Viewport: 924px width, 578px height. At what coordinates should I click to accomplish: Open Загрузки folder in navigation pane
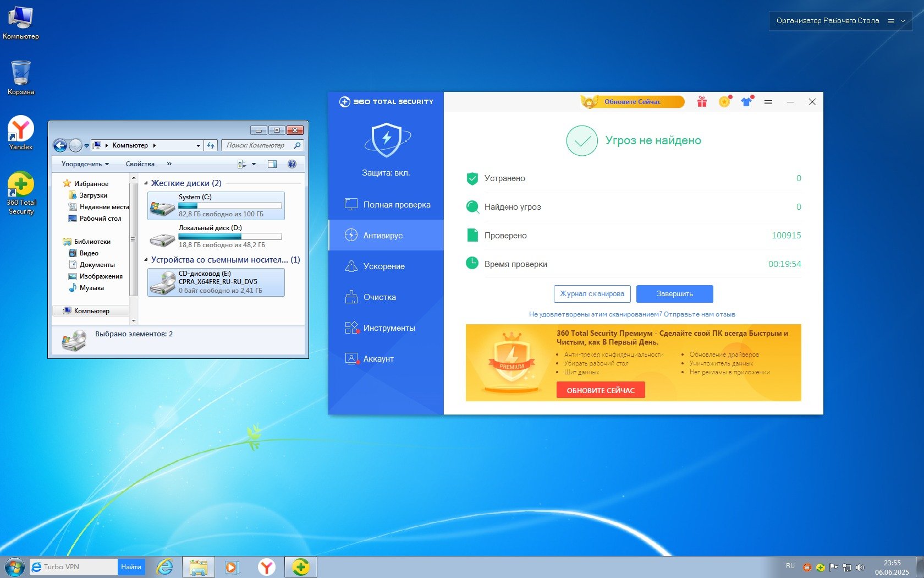coord(88,195)
